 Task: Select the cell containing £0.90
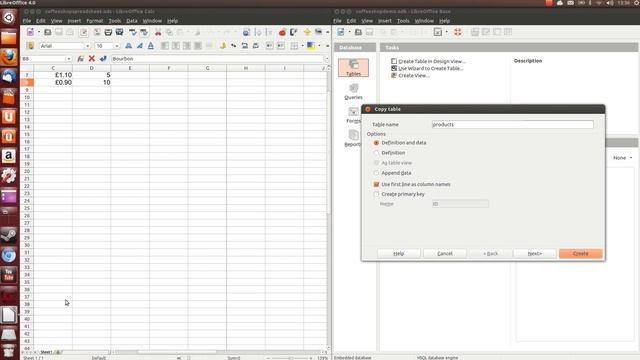pyautogui.click(x=53, y=82)
